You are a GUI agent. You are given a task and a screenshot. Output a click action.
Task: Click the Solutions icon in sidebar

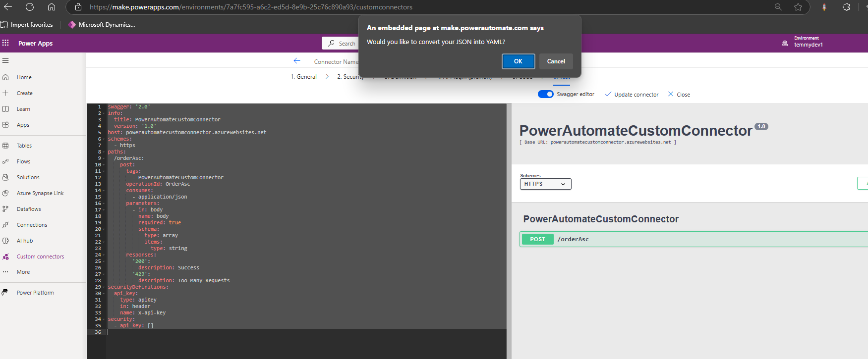coord(5,177)
